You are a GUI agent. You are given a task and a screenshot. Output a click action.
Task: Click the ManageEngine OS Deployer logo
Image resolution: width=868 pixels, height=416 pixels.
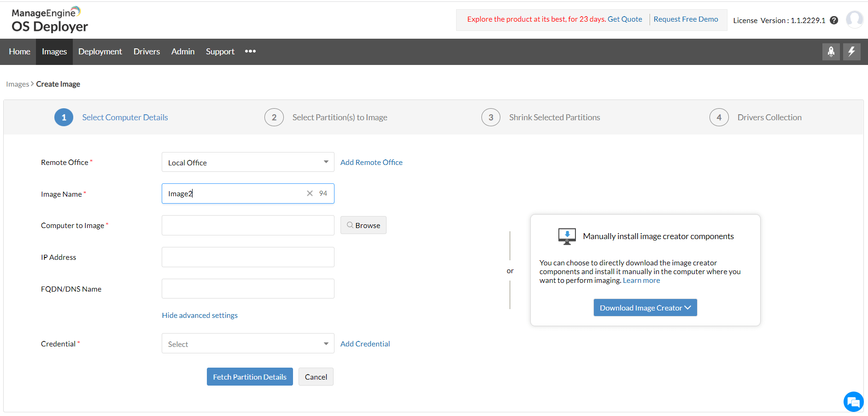click(x=49, y=20)
